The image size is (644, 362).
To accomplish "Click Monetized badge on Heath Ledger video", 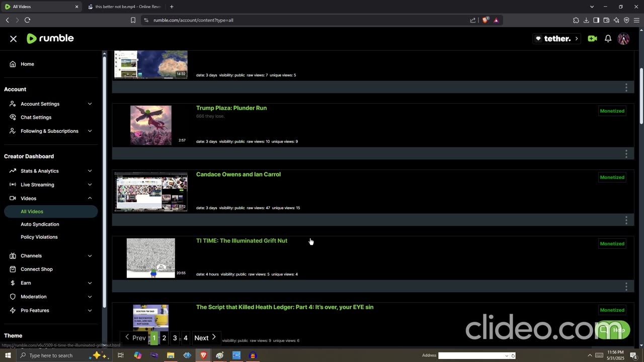I will click(x=612, y=310).
